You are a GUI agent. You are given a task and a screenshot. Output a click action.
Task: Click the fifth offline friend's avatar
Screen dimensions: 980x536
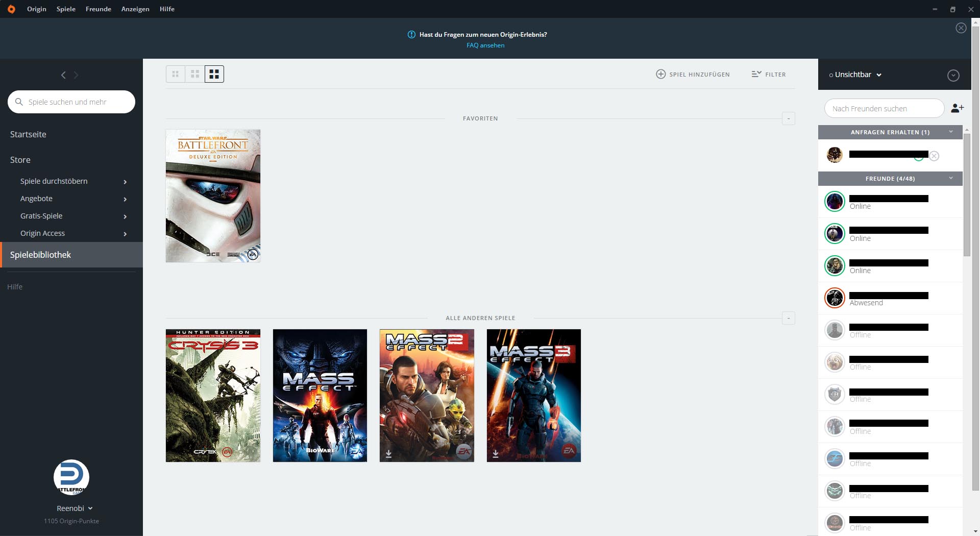point(835,459)
